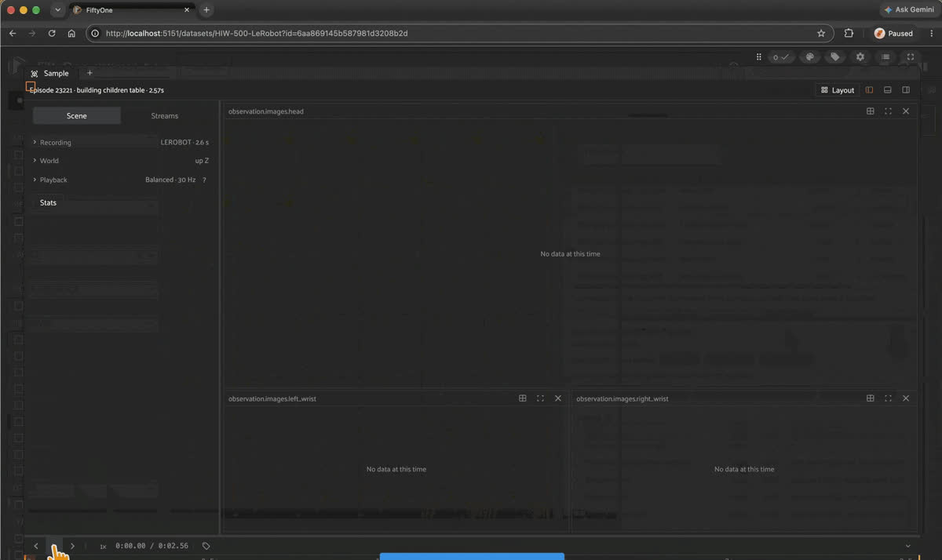Go back in browser history
The image size is (942, 560).
[x=13, y=34]
